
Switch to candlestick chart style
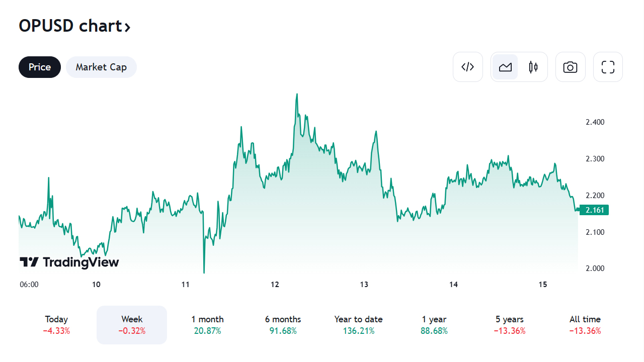[533, 67]
